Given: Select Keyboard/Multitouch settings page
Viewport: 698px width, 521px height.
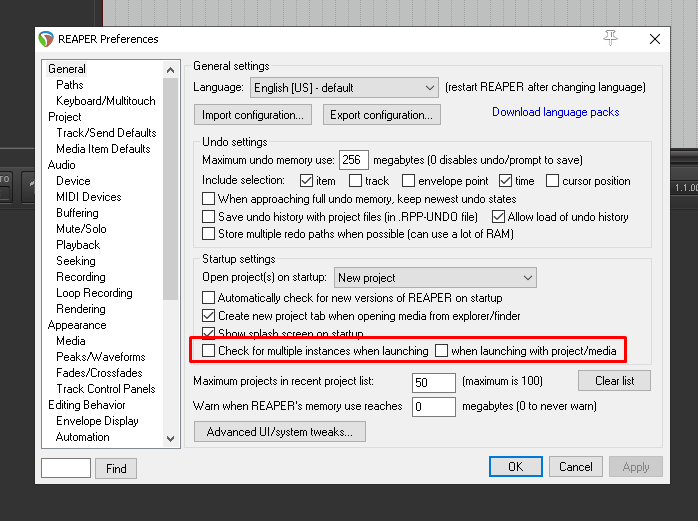Looking at the screenshot, I should click(106, 101).
